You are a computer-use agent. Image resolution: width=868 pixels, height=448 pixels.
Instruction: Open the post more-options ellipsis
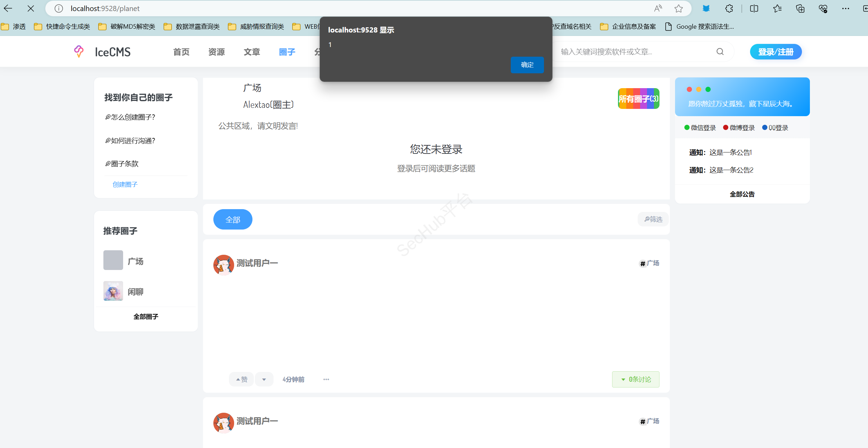click(326, 379)
